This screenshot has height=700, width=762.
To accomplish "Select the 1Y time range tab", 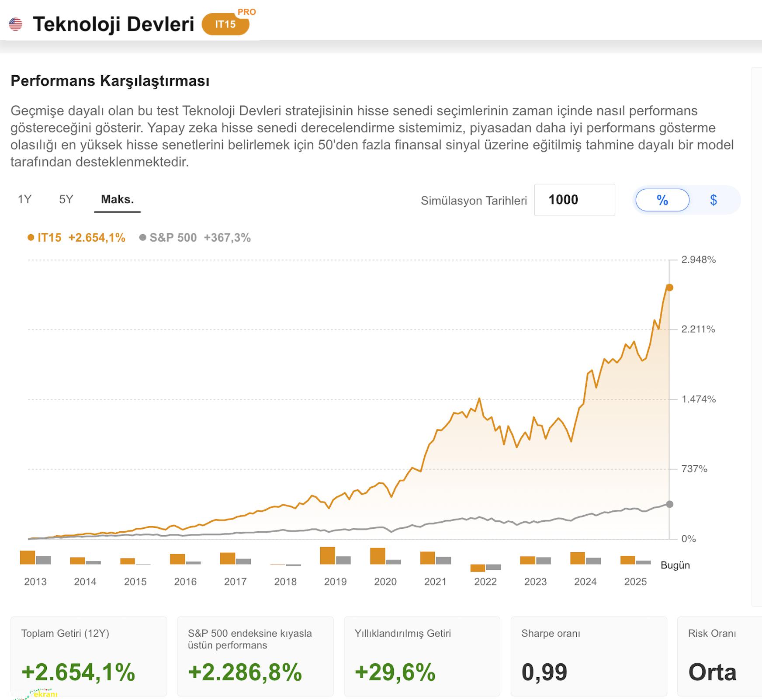I will pyautogui.click(x=24, y=200).
